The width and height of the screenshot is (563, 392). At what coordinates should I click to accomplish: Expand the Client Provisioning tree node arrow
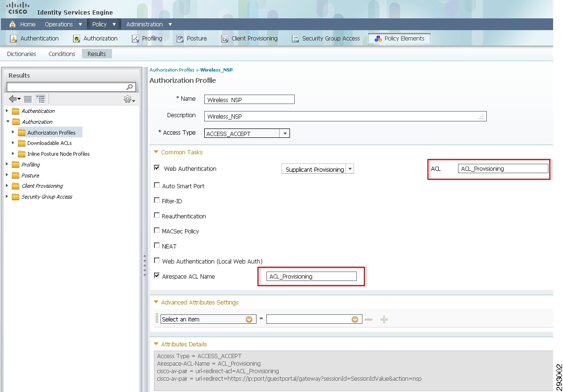[x=7, y=185]
